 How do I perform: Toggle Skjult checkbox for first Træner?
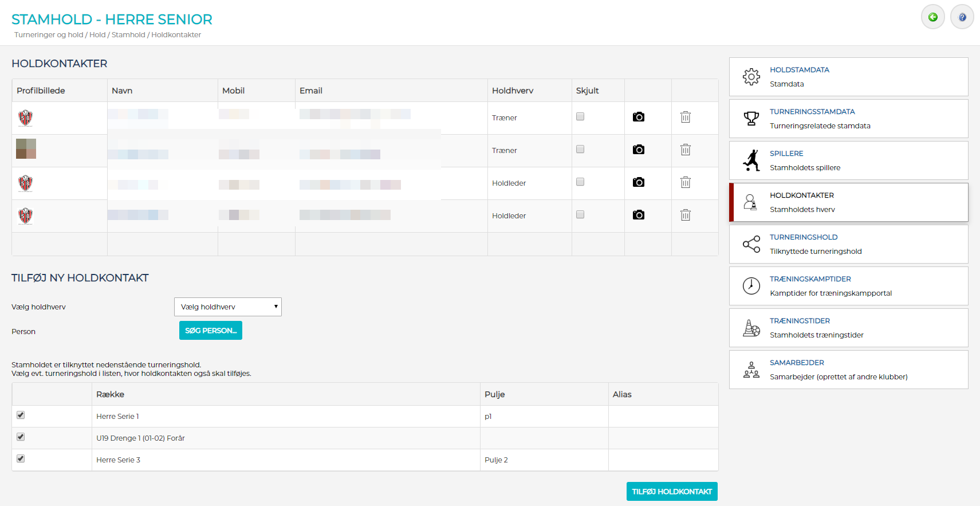pyautogui.click(x=580, y=117)
